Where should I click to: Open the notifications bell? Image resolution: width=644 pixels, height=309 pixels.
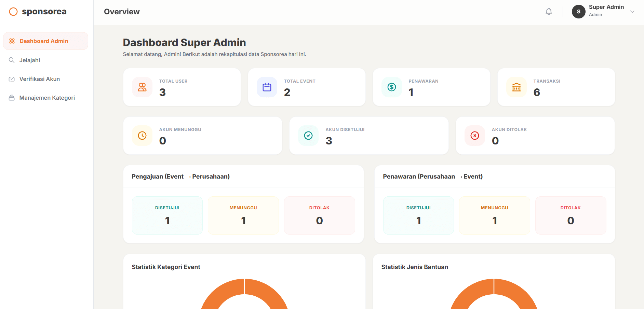click(549, 12)
